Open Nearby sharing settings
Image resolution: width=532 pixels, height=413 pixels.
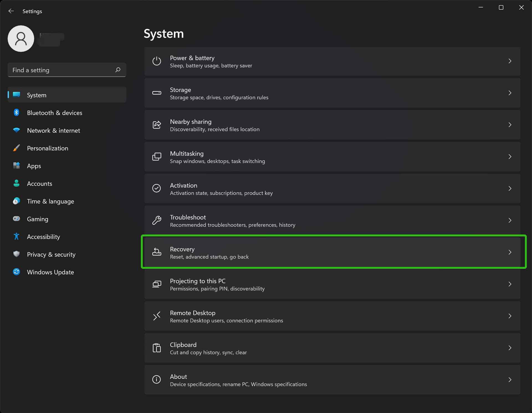(332, 125)
